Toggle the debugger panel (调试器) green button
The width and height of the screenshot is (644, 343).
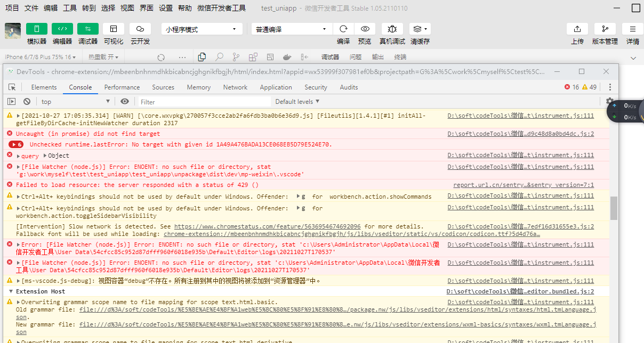coord(88,29)
